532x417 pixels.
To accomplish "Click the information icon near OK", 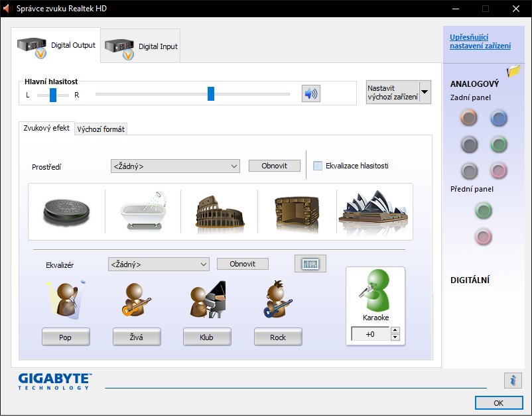I will (x=512, y=380).
